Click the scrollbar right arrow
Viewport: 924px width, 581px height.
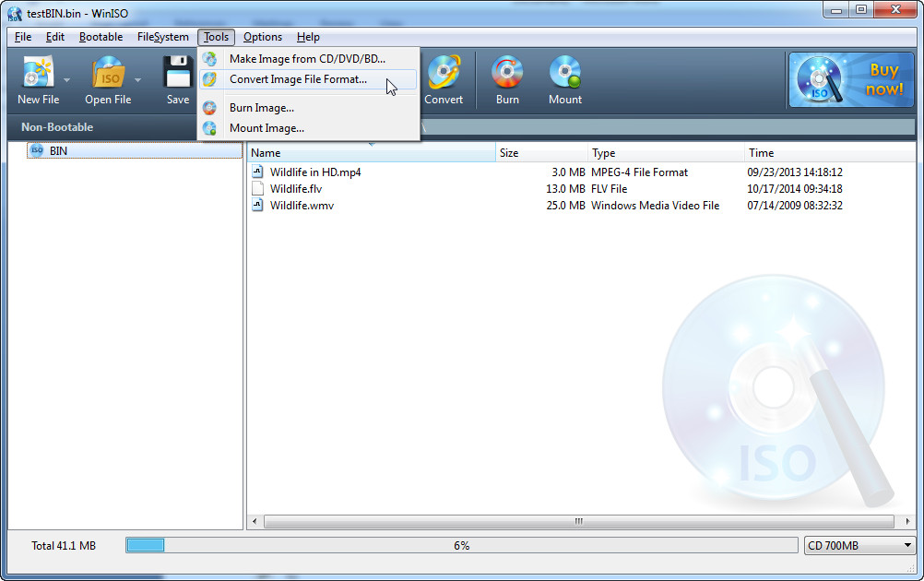pyautogui.click(x=907, y=521)
